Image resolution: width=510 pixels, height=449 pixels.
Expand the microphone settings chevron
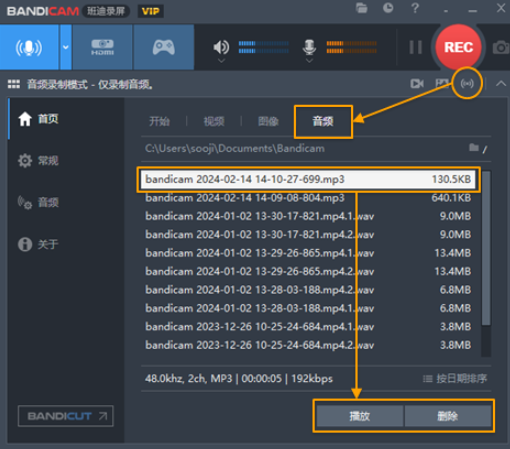click(x=309, y=61)
